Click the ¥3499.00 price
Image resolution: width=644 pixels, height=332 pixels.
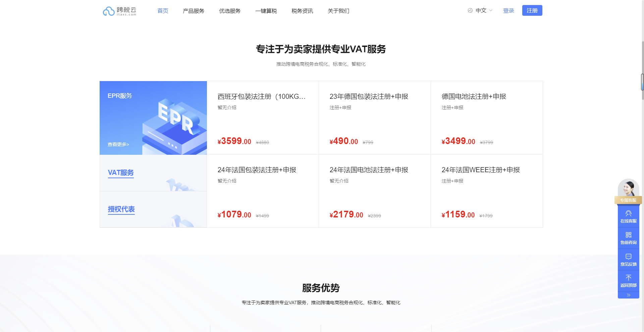coord(459,141)
